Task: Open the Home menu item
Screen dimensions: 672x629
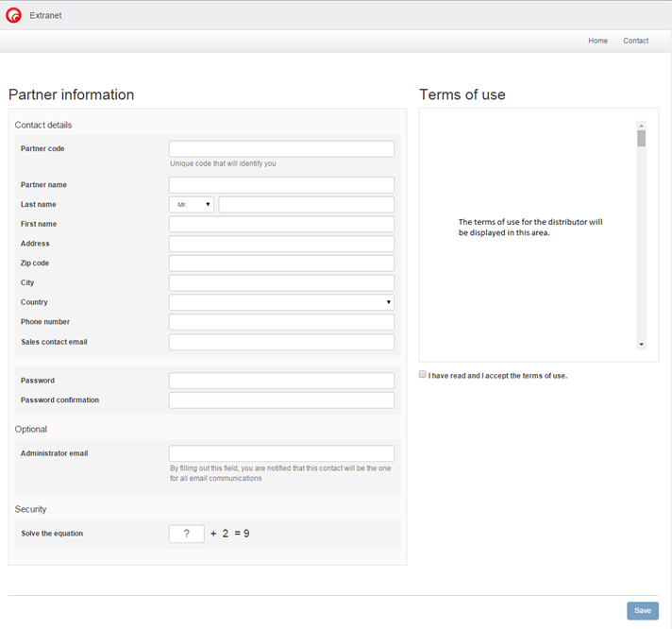Action: [x=597, y=41]
